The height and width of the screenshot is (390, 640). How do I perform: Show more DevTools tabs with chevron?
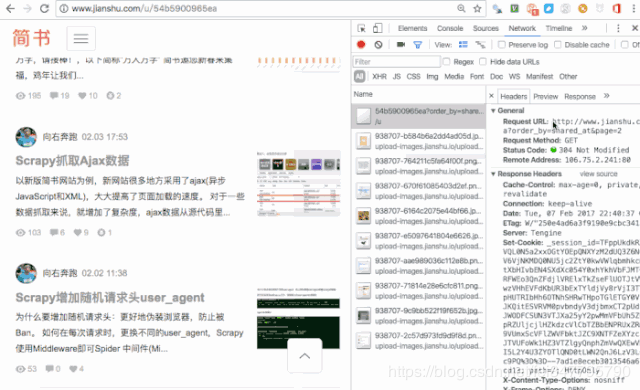pyautogui.click(x=584, y=28)
